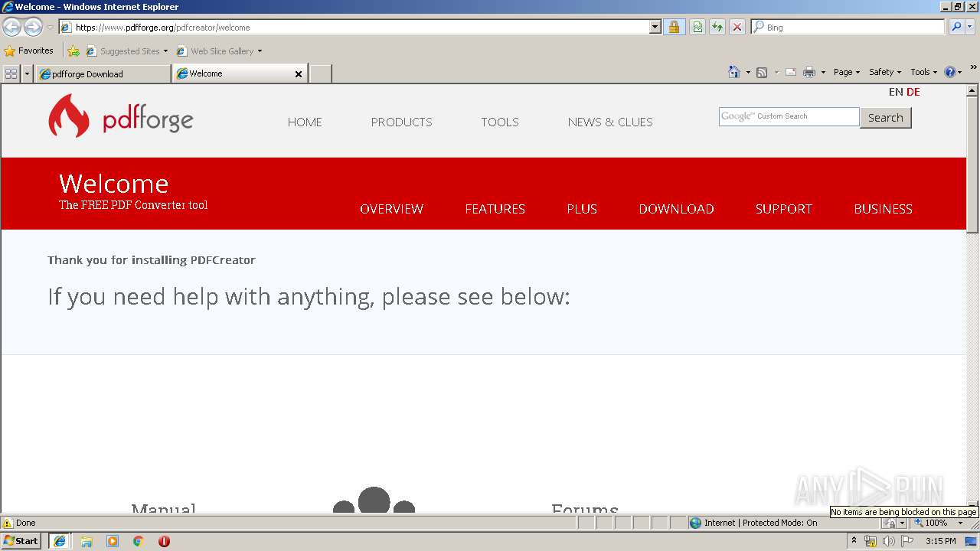
Task: Open OVERVIEW in the red banner
Action: pyautogui.click(x=391, y=209)
